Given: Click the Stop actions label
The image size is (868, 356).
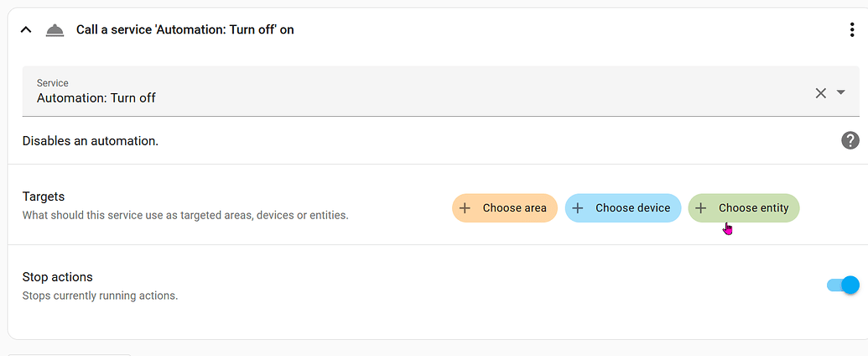Looking at the screenshot, I should [58, 277].
